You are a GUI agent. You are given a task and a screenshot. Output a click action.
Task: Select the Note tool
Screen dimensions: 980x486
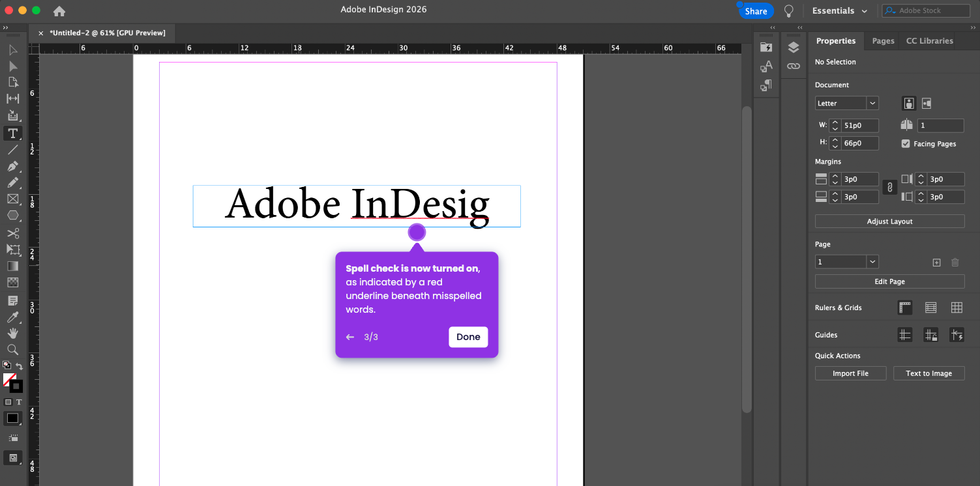(12, 300)
